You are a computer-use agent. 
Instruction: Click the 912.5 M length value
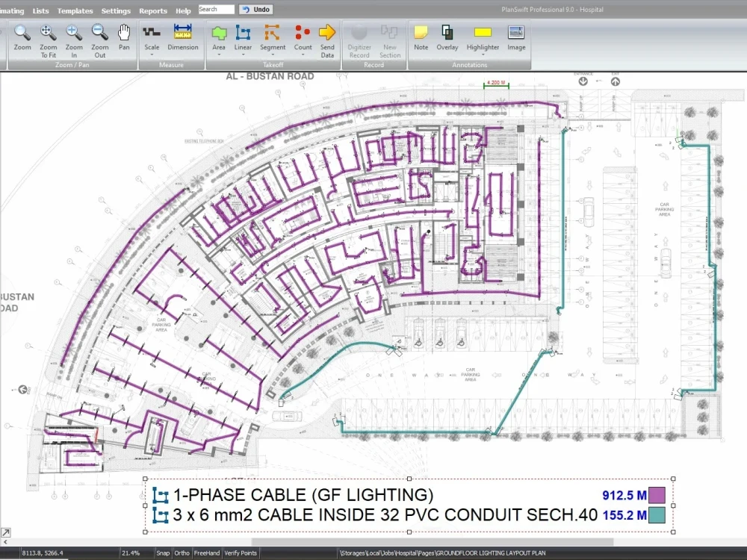pos(624,496)
